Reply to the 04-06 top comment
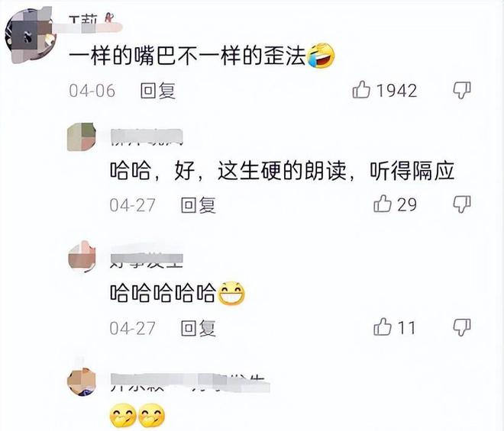The width and height of the screenshot is (504, 431). [x=158, y=91]
